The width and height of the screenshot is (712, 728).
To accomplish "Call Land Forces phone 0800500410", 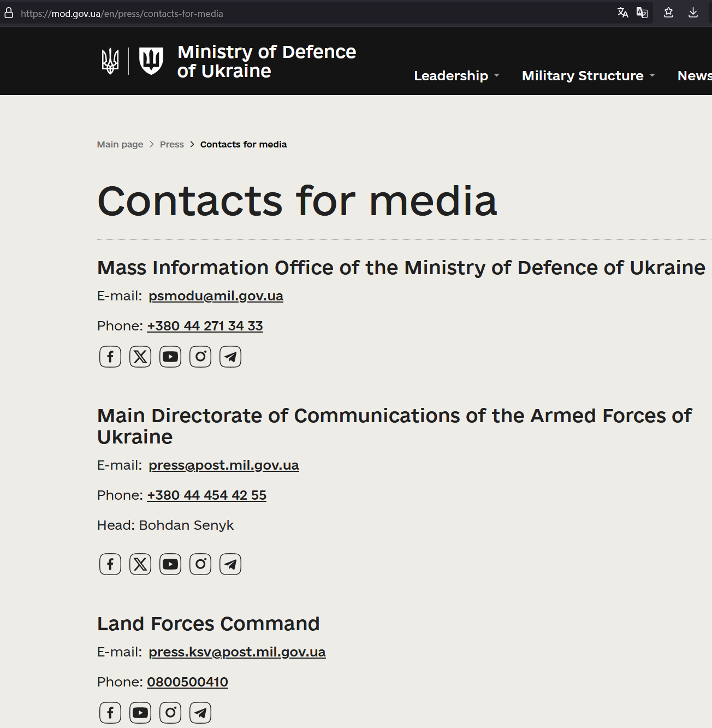I will tap(187, 682).
